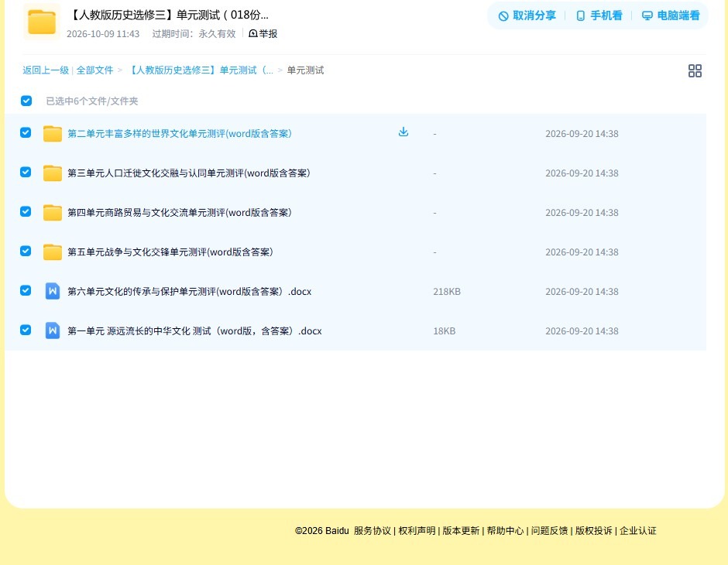Click 电脑端看 to view on desktop
Screen dimensions: 728x565
coord(671,15)
